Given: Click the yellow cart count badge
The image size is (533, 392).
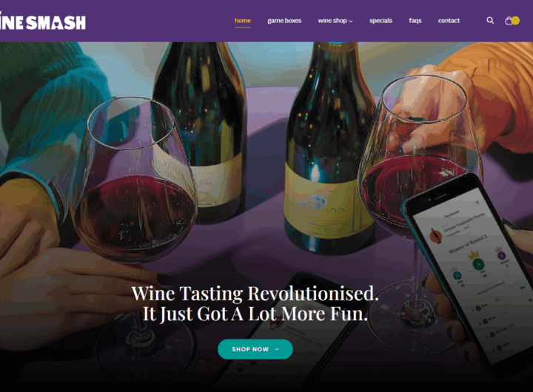Looking at the screenshot, I should click(516, 21).
